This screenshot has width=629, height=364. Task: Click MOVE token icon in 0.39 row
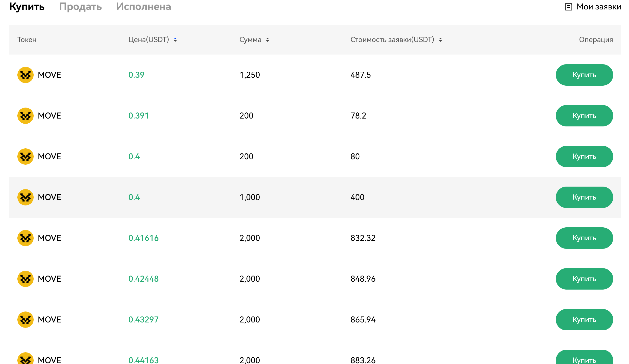pos(26,75)
